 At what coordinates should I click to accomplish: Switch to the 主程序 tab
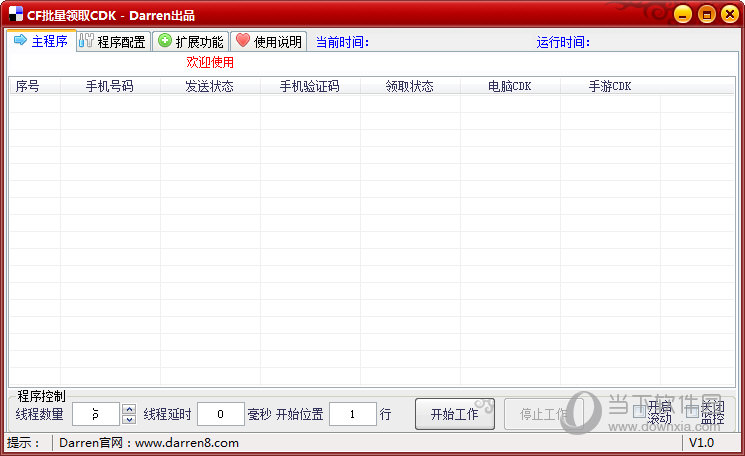(41, 41)
